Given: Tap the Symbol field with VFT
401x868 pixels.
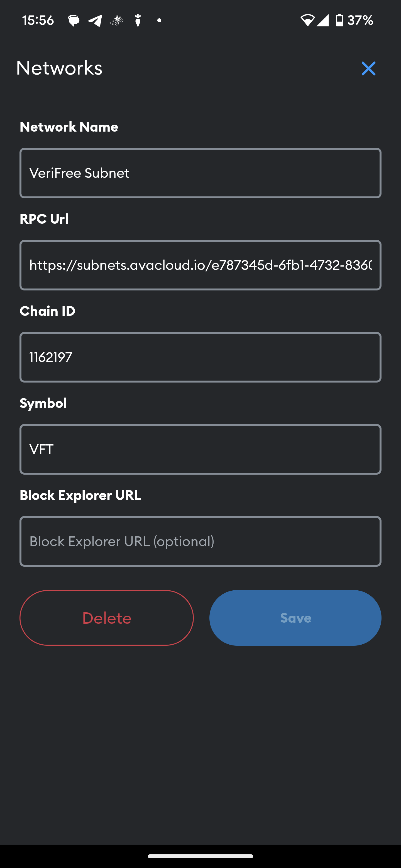Looking at the screenshot, I should coord(200,449).
